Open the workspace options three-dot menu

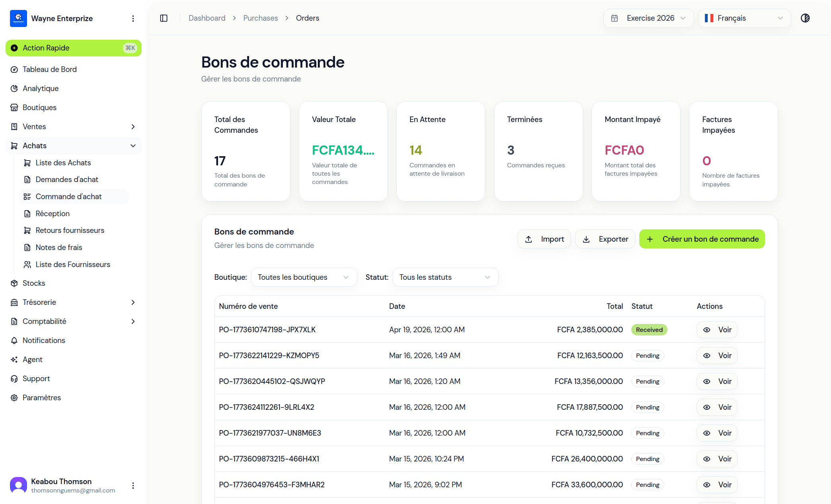point(133,18)
